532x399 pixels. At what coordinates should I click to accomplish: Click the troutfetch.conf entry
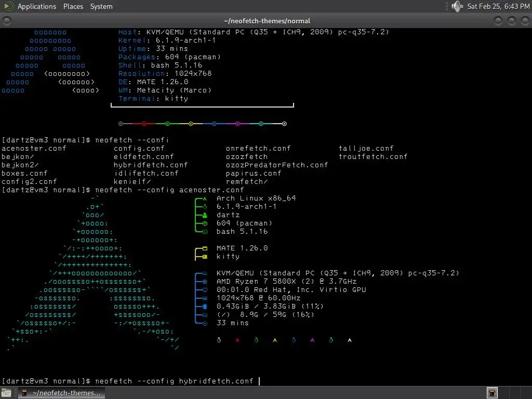[x=373, y=156]
